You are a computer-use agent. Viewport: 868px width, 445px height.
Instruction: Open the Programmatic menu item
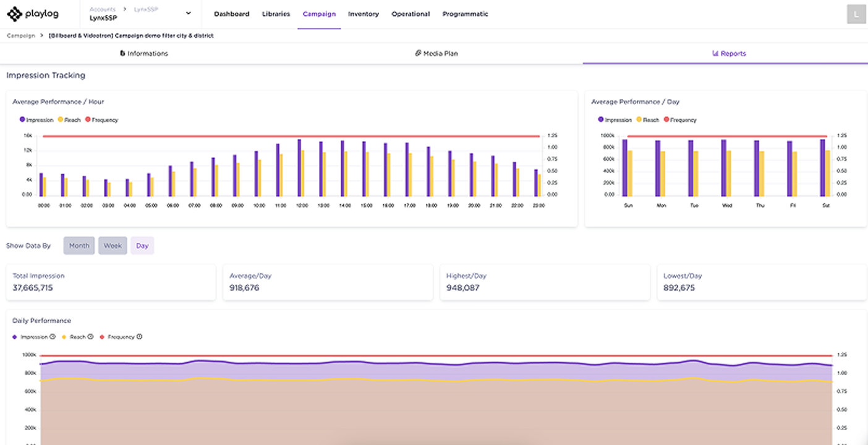pyautogui.click(x=465, y=14)
